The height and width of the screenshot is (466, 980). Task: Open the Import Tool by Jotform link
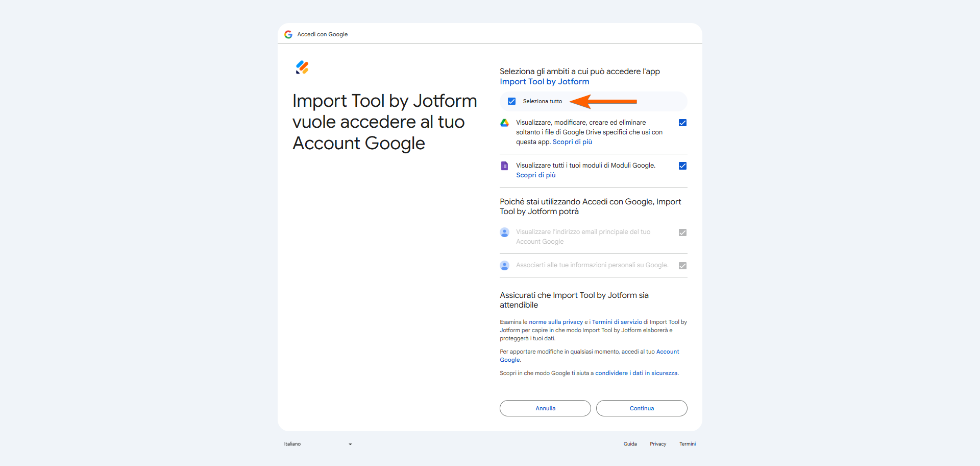coord(544,82)
